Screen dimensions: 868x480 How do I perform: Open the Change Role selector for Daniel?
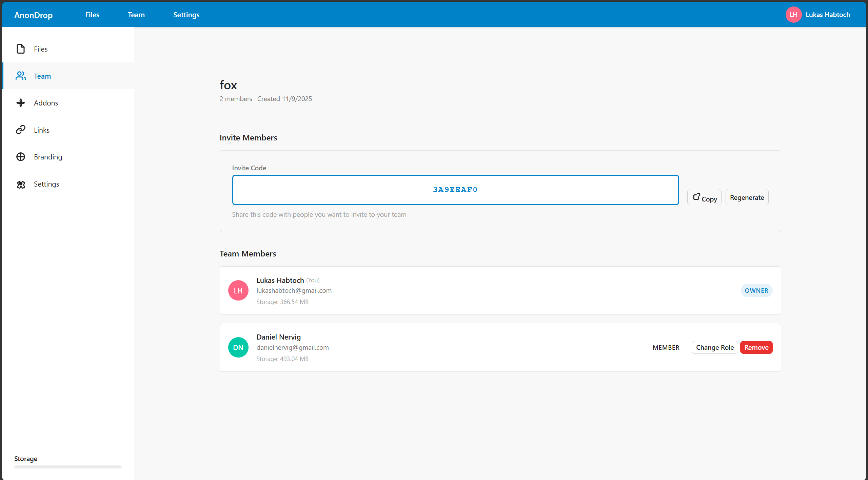click(714, 347)
